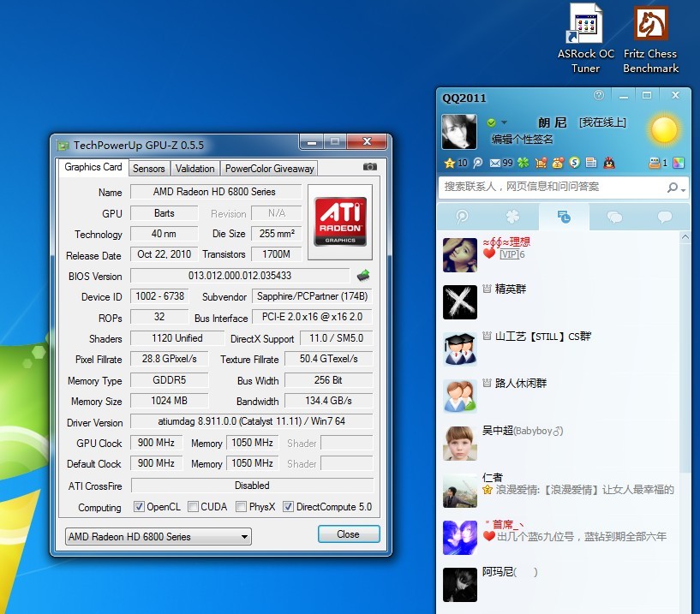This screenshot has width=700, height=614.
Task: Open the 阿玛尼 contact entry
Action: (x=559, y=585)
